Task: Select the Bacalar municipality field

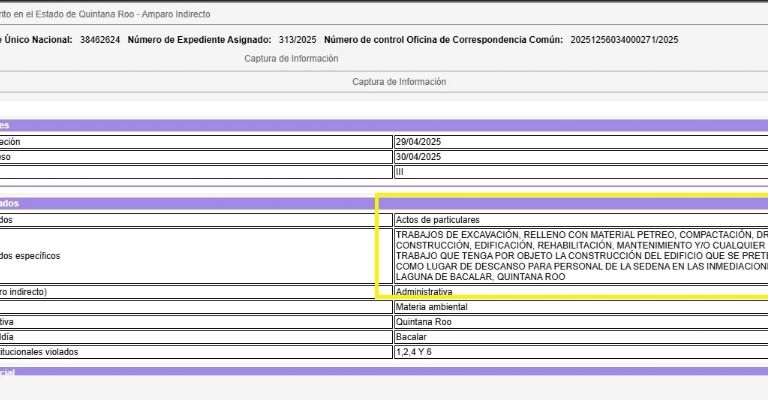Action: [x=580, y=337]
